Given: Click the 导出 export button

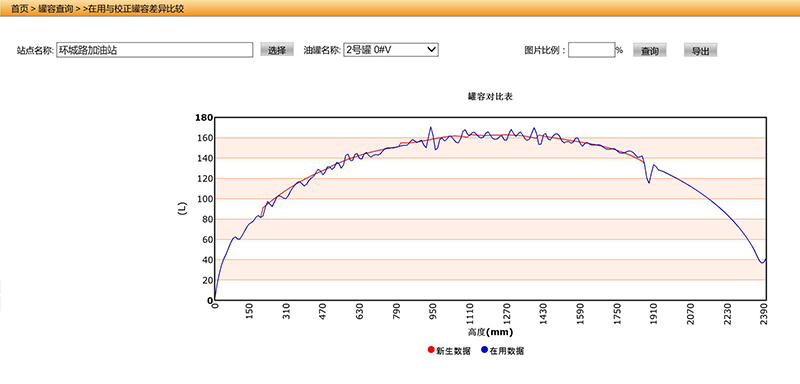Looking at the screenshot, I should click(x=701, y=50).
